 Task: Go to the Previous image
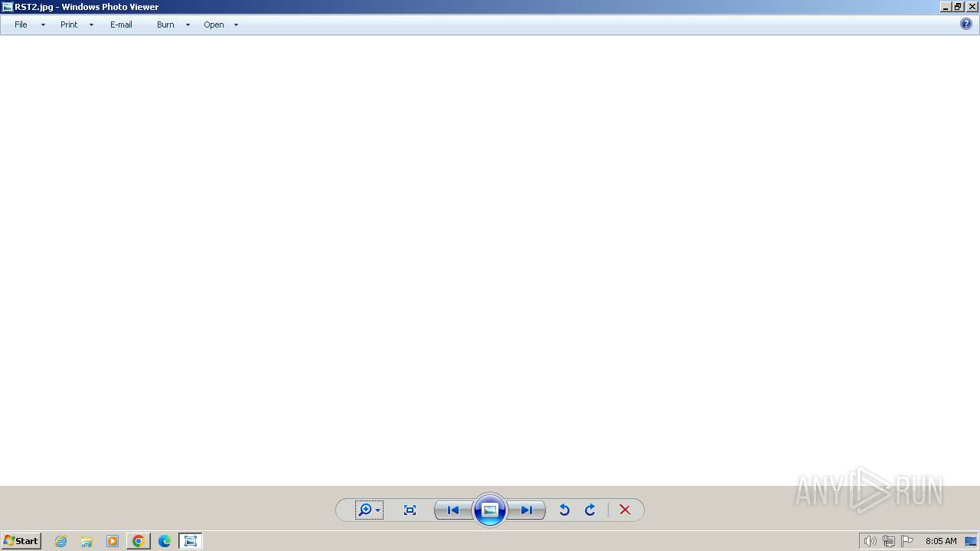pos(453,510)
